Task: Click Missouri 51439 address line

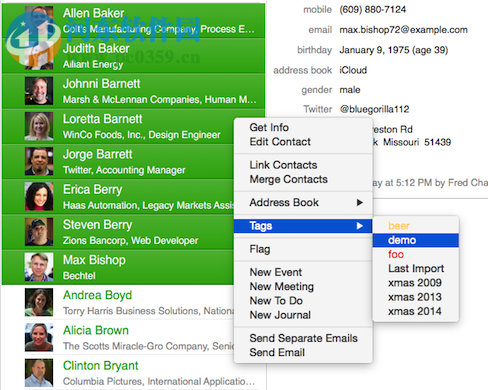Action: coord(412,142)
